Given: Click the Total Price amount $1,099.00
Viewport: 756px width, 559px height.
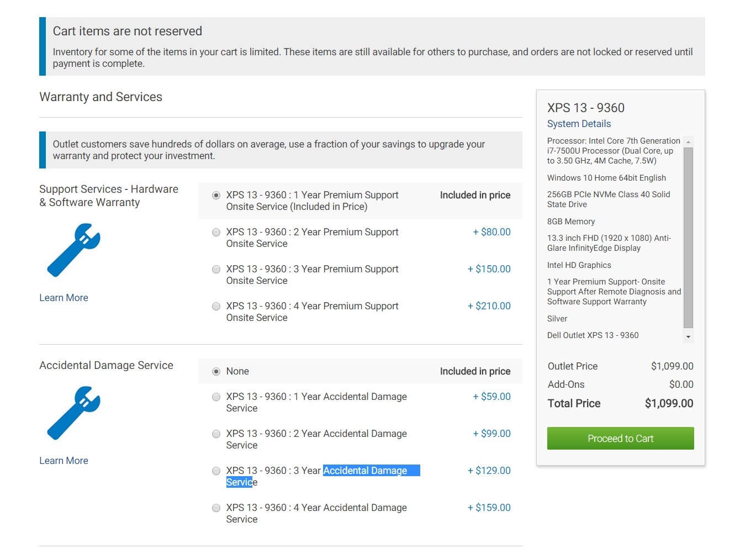Looking at the screenshot, I should (669, 403).
